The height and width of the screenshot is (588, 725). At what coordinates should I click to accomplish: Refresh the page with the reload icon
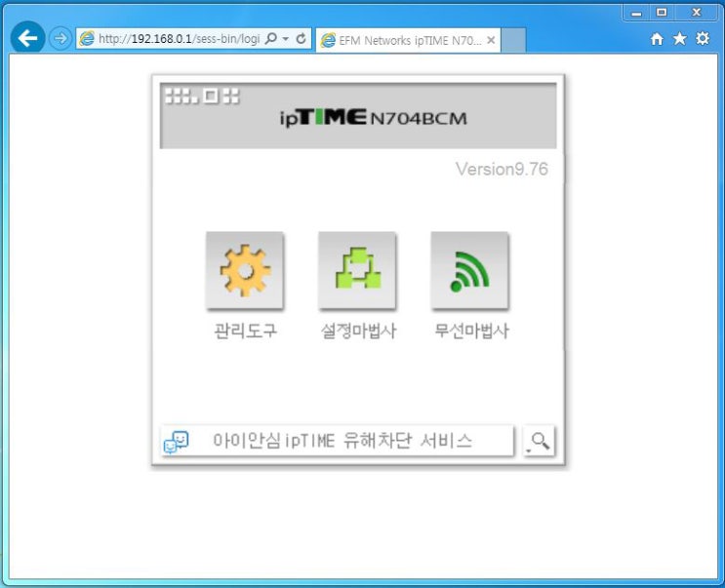(301, 39)
